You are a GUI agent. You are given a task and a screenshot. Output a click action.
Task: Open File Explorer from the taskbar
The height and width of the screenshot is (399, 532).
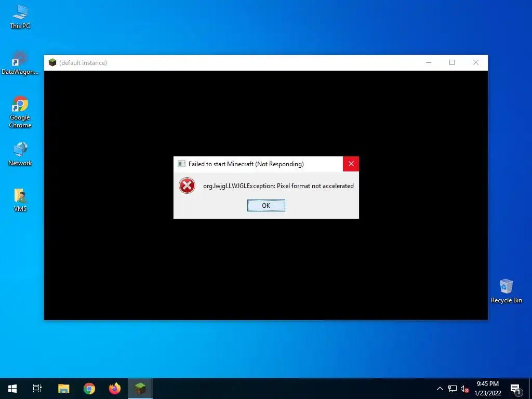pos(63,389)
